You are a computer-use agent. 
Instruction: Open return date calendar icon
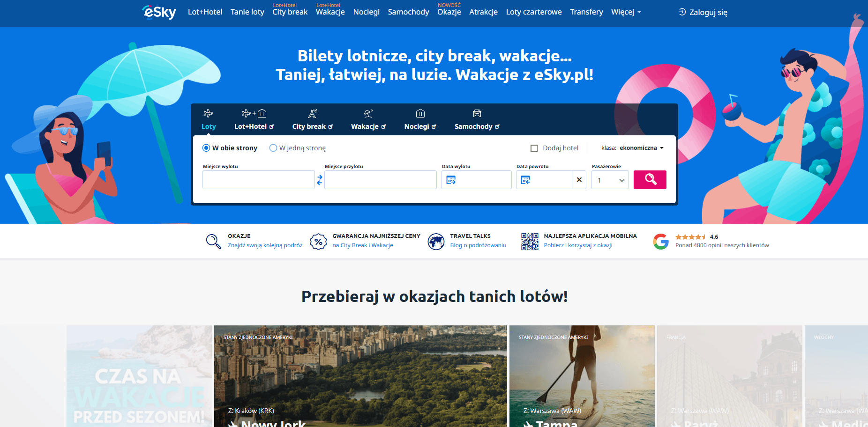tap(525, 180)
